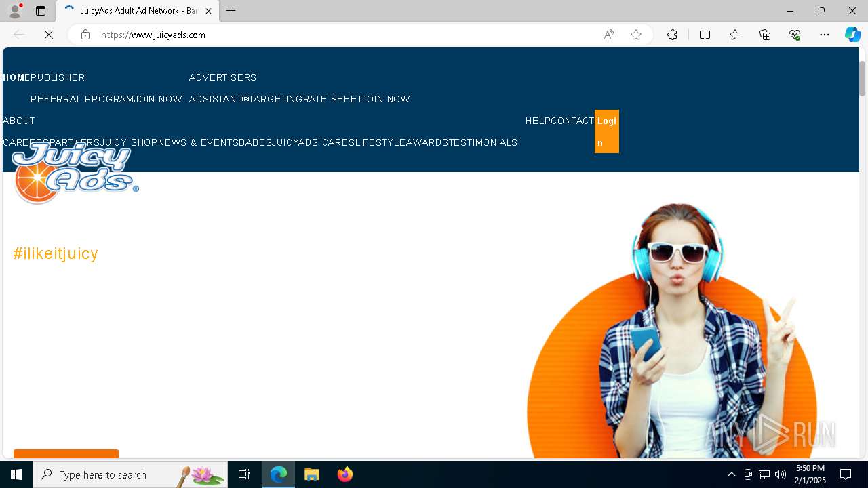Open the JUICYADS CARES link
This screenshot has width=868, height=488.
pos(313,142)
